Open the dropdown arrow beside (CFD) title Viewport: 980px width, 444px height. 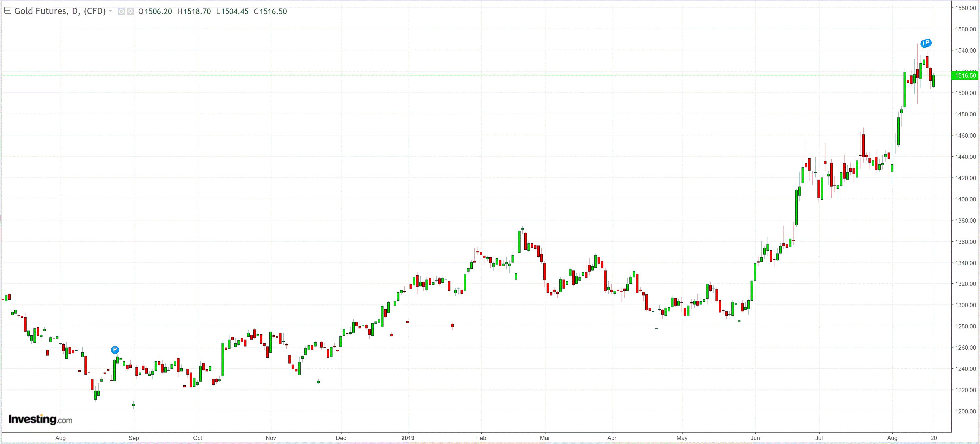point(110,11)
